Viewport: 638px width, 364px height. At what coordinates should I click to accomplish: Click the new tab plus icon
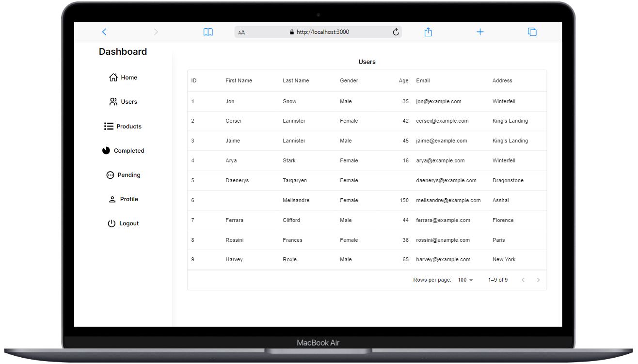[x=480, y=32]
